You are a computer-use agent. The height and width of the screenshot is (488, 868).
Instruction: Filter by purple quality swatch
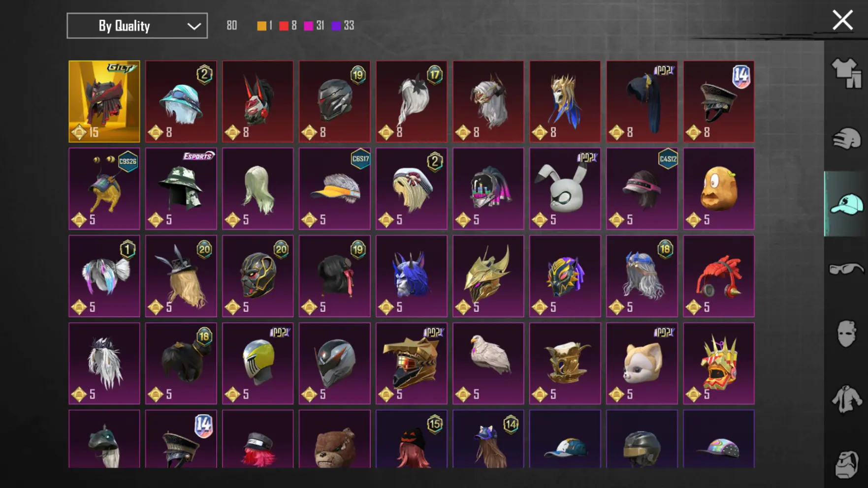click(x=336, y=26)
